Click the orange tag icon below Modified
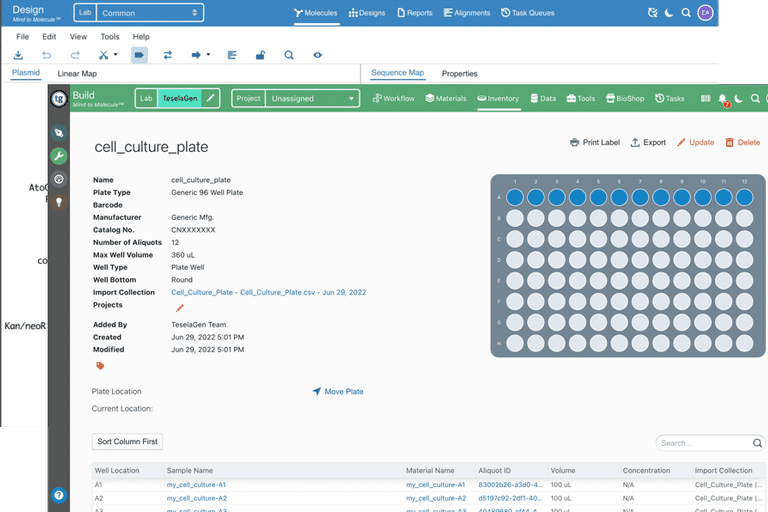 click(x=99, y=366)
